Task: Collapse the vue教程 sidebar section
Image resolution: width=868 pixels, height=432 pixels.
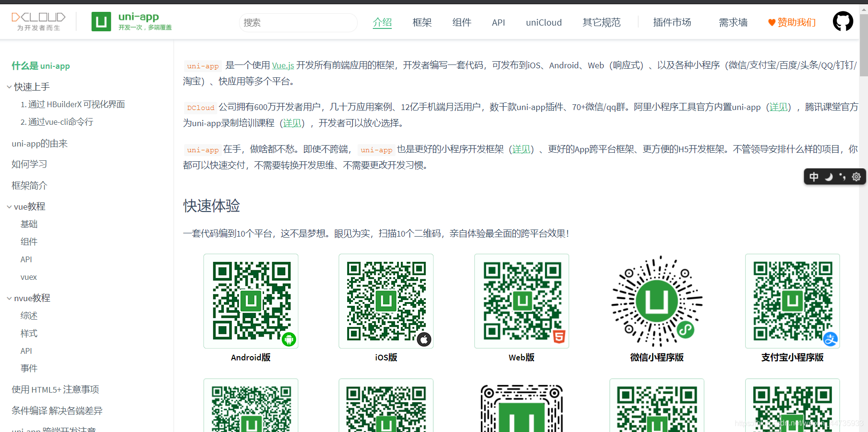Action: point(9,207)
